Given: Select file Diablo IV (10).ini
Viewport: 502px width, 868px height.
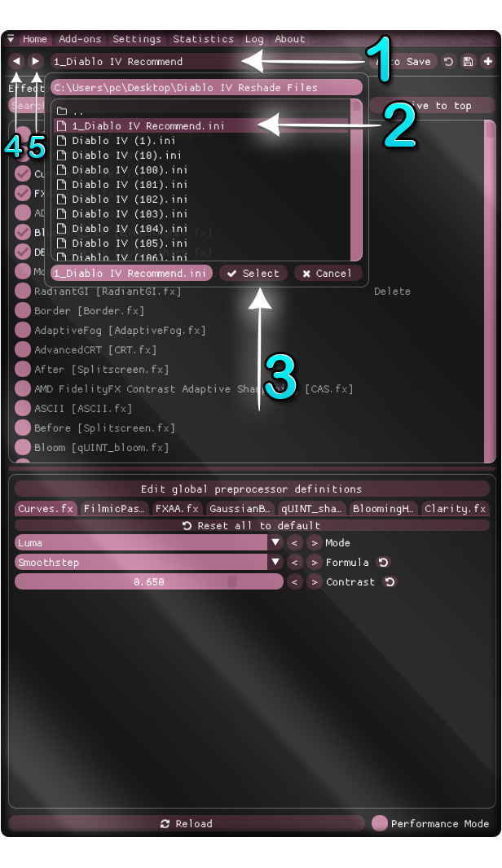Looking at the screenshot, I should tap(201, 155).
